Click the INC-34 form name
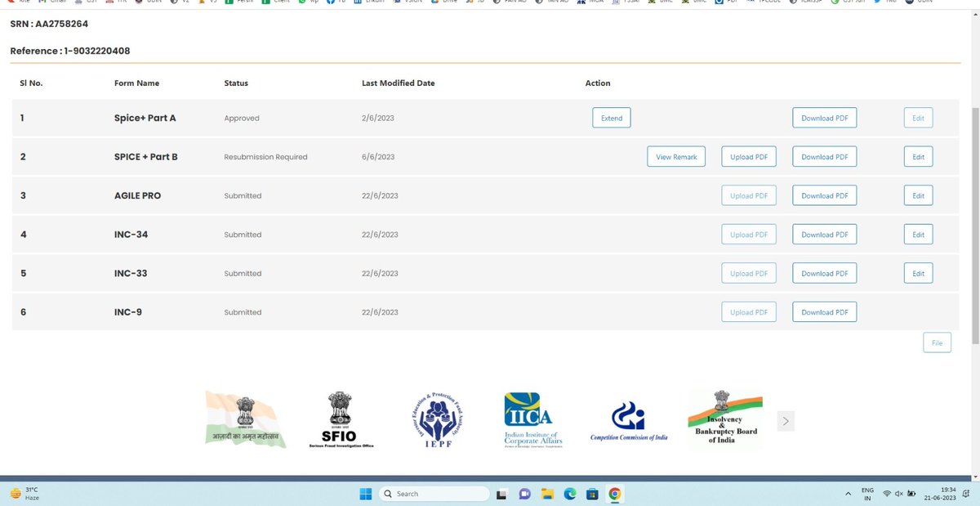The image size is (980, 506). click(x=131, y=235)
